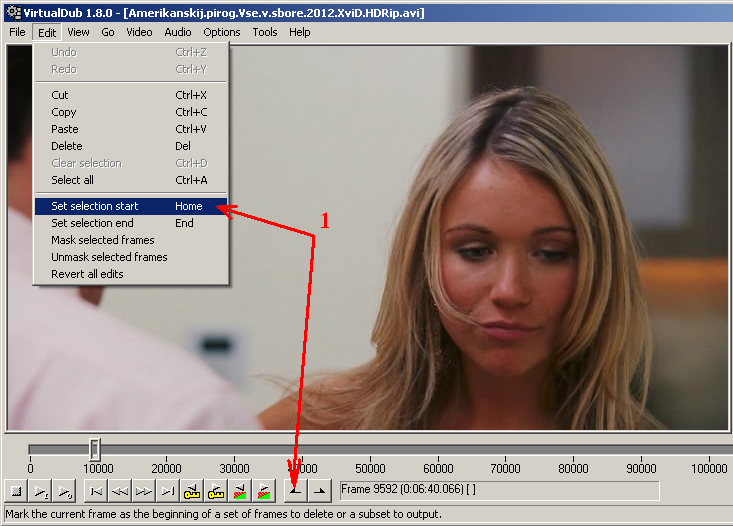Screen dimensions: 733x526
Task: Go to the previous key frame
Action: click(192, 491)
